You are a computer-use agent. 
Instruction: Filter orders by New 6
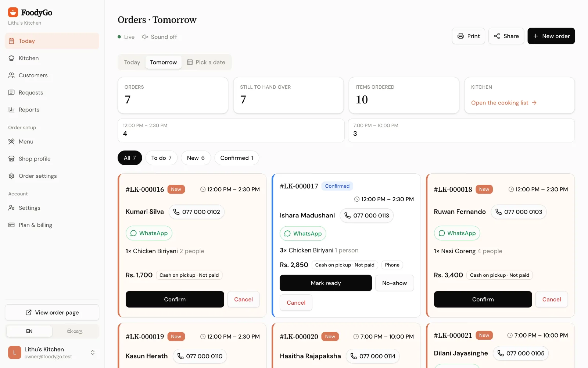(x=196, y=158)
